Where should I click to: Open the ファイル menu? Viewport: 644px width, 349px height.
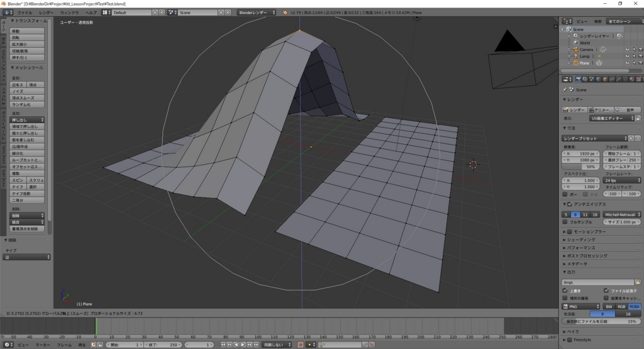(x=25, y=13)
